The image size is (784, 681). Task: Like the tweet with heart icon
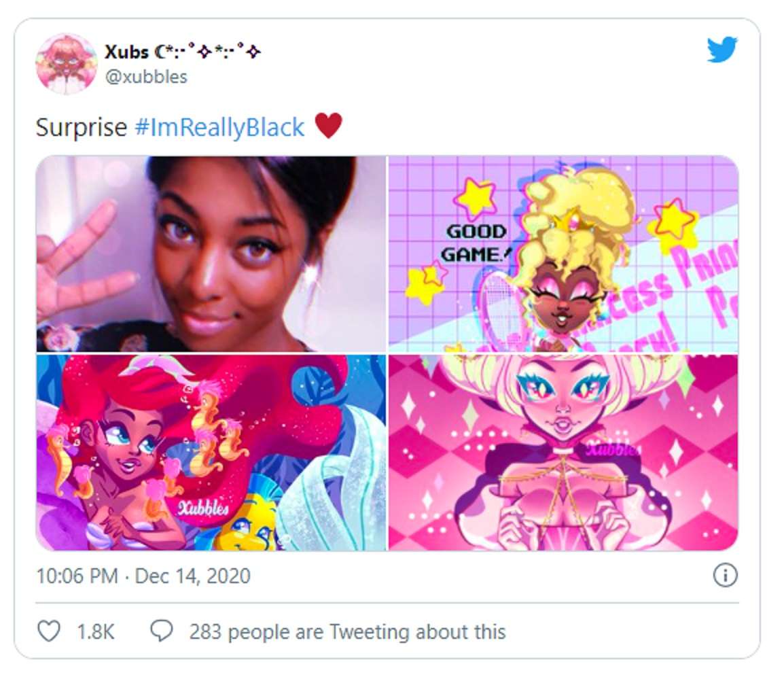click(49, 631)
